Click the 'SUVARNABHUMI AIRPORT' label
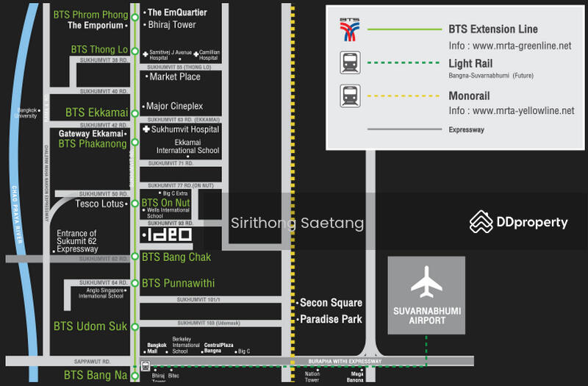This screenshot has width=588, height=386. point(427,316)
